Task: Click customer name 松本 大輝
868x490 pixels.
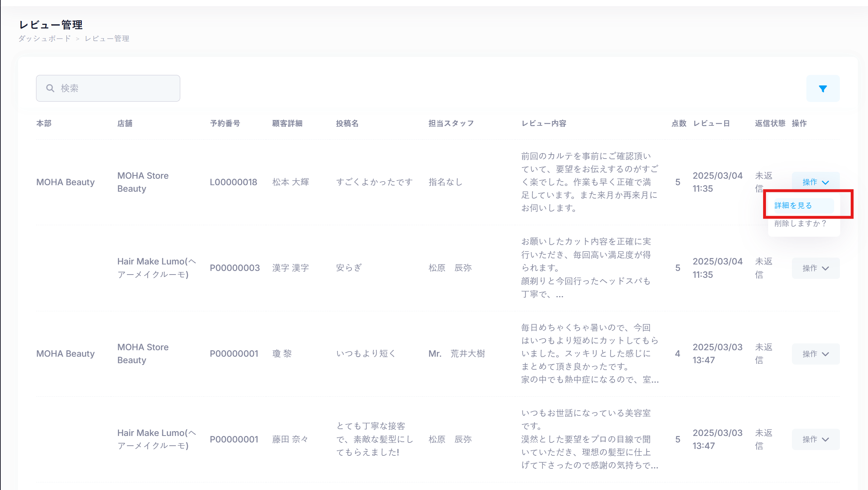Action: pyautogui.click(x=291, y=182)
